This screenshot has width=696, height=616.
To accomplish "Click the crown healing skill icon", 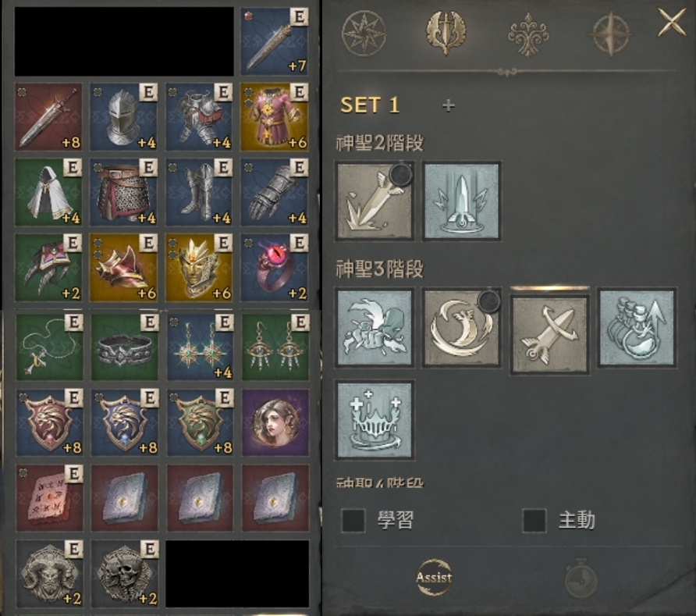I will pos(375,420).
